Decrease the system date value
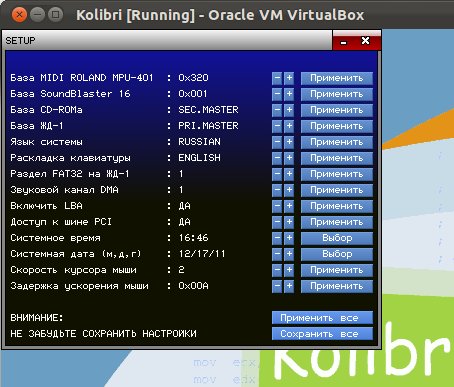Screen dimensions: 454x387 pos(277,254)
